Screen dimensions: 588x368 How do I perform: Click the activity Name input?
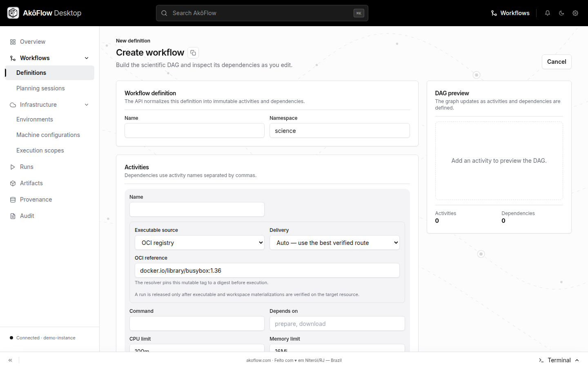(x=197, y=209)
